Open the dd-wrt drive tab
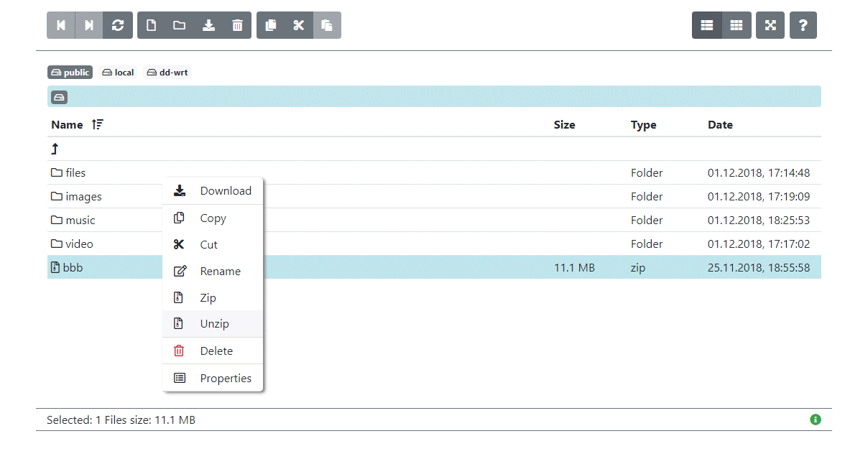 tap(166, 72)
